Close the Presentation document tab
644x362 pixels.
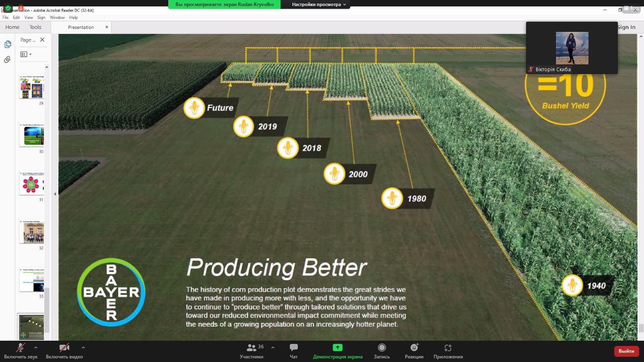pyautogui.click(x=107, y=27)
